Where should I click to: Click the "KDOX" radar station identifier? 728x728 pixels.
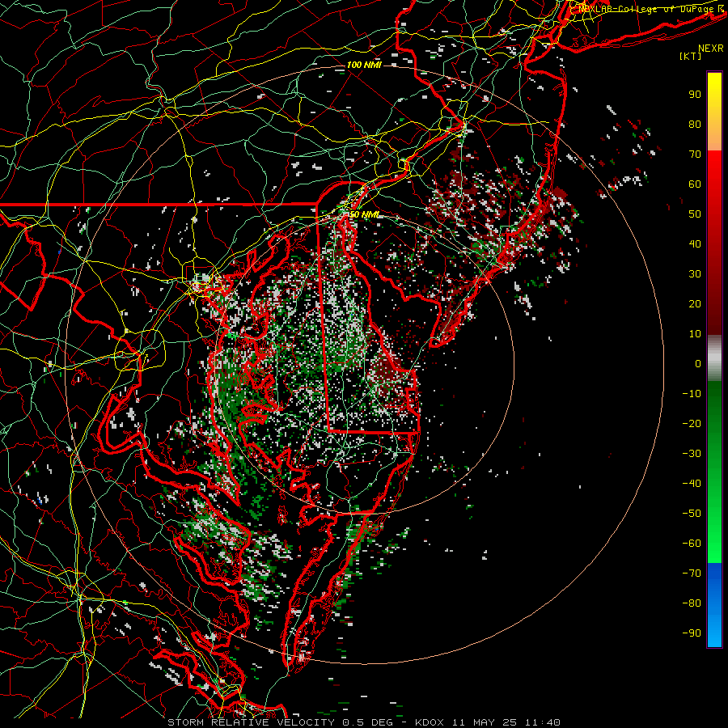[430, 722]
